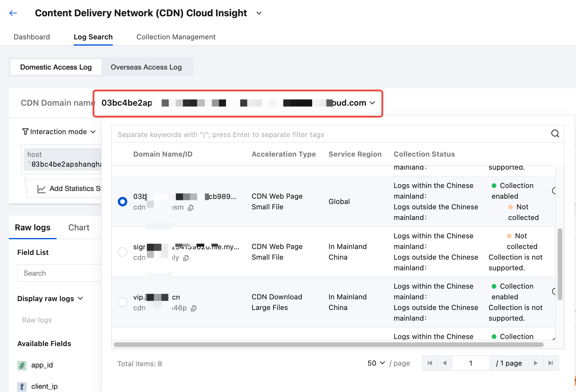Screen dimensions: 576x392
Task: Click Add Statistics button
Action: coord(70,189)
